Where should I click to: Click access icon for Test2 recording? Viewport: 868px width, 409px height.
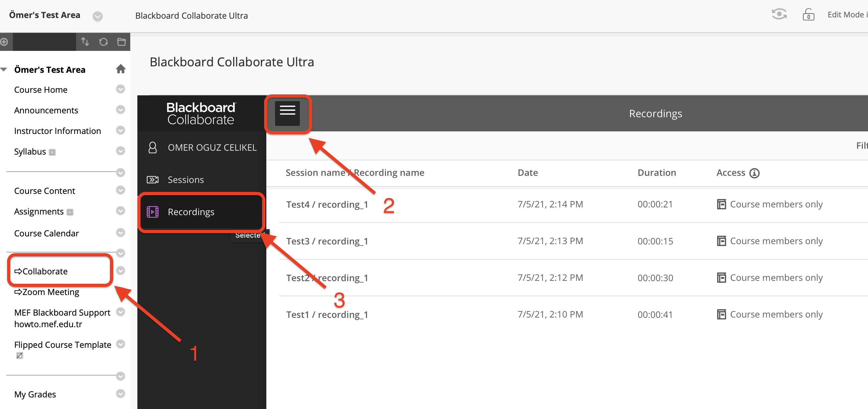(721, 278)
